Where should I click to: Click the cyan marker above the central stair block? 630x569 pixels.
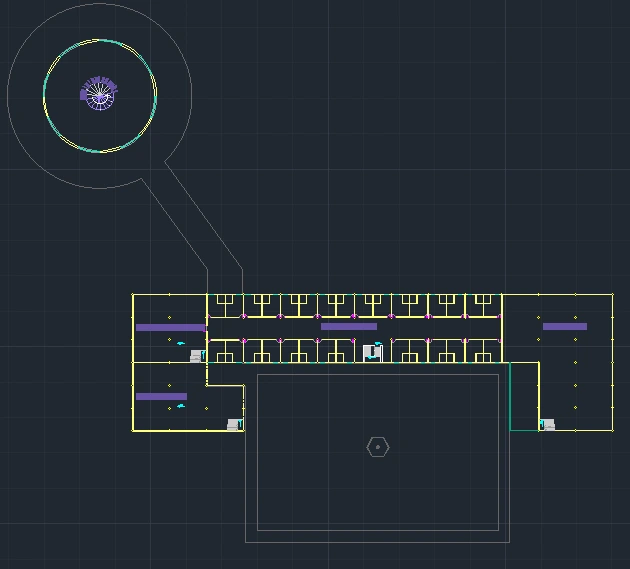pos(378,344)
